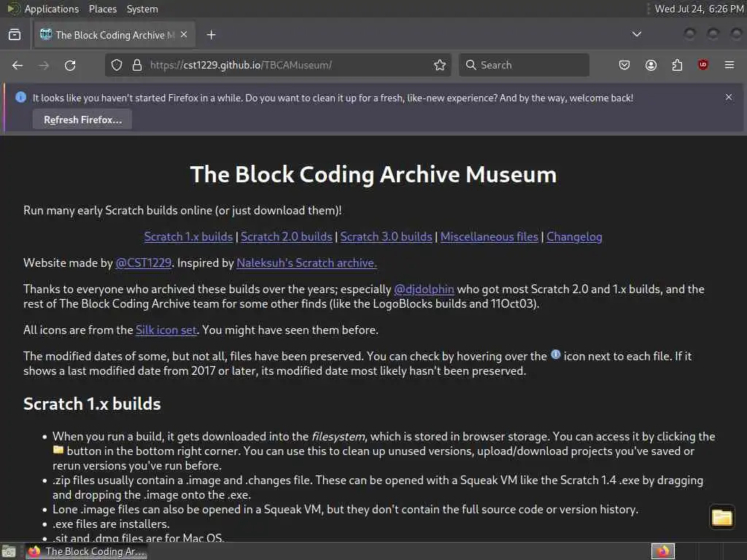The image size is (747, 560).
Task: Reload the current page
Action: click(x=70, y=65)
